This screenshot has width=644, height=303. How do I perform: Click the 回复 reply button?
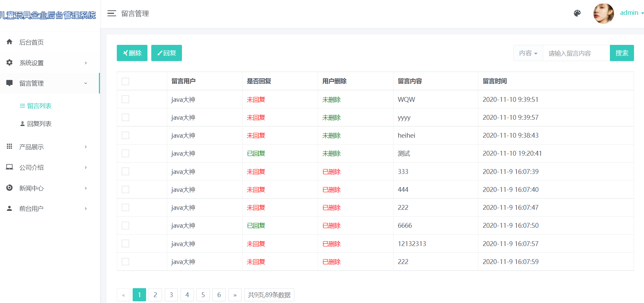(x=166, y=53)
